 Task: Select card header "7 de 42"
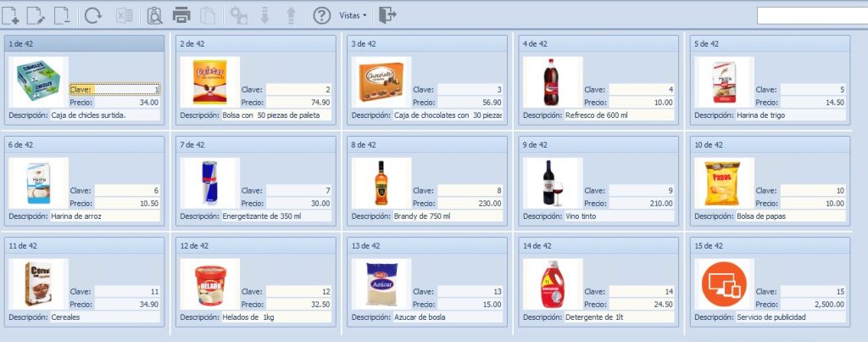256,144
